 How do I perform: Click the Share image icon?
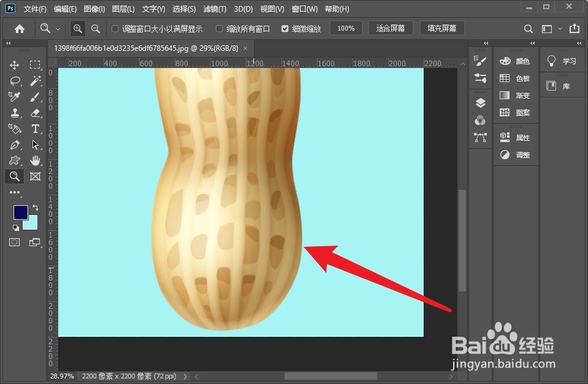pos(575,28)
